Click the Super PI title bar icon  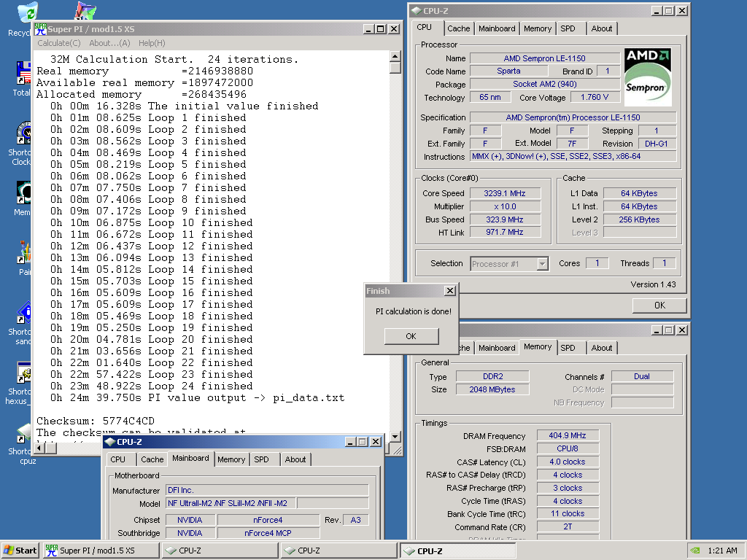[41, 29]
